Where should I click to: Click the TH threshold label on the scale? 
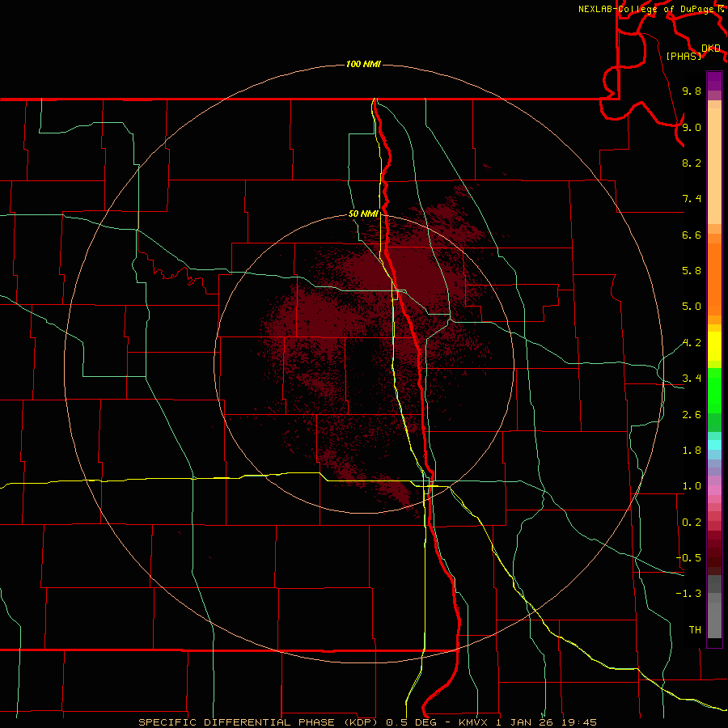pyautogui.click(x=695, y=630)
